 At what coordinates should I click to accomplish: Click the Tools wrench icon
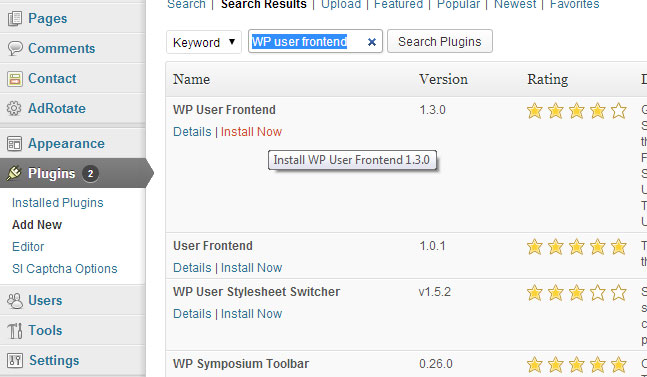[15, 330]
